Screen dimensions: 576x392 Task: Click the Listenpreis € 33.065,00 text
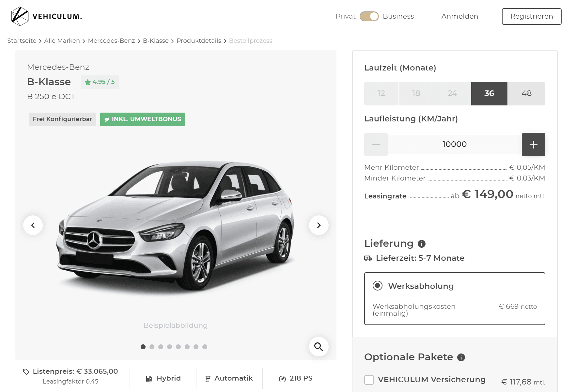pos(75,371)
